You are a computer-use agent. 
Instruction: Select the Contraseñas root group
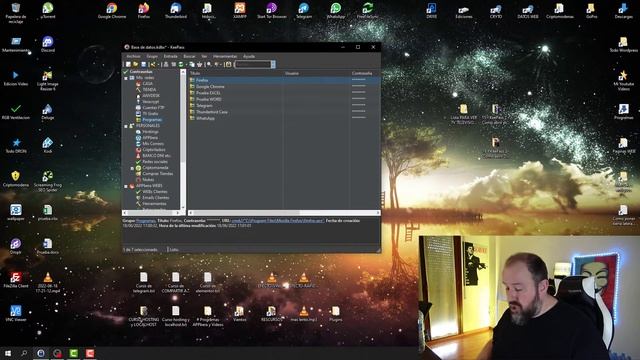pyautogui.click(x=141, y=71)
